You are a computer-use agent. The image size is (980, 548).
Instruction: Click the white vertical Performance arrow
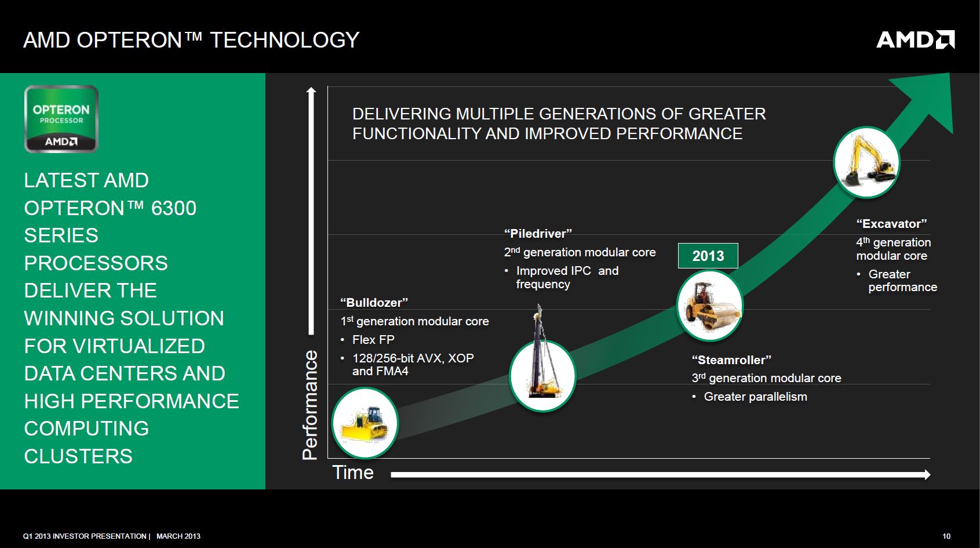pos(311,211)
